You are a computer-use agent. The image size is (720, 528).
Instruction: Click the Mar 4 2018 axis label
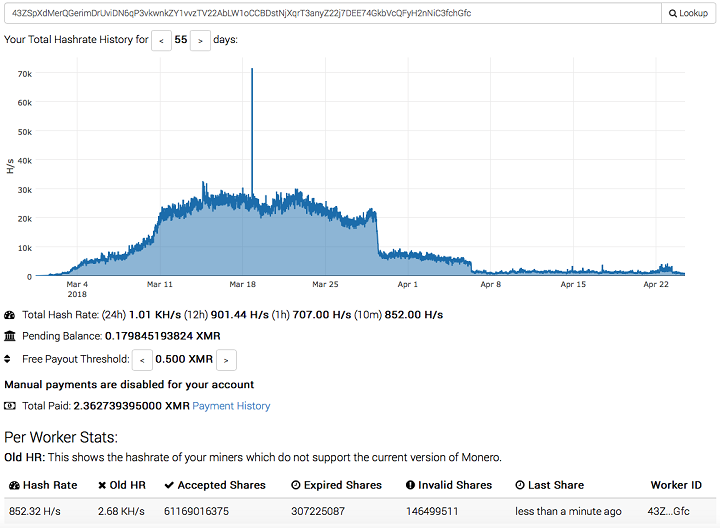click(x=77, y=289)
